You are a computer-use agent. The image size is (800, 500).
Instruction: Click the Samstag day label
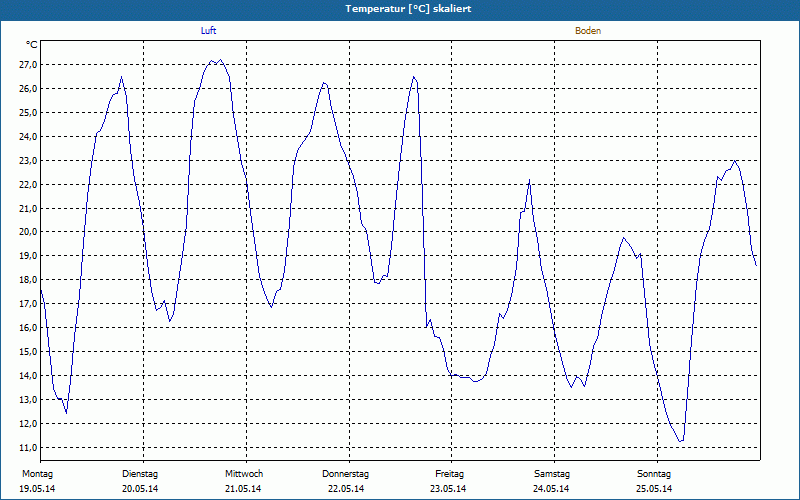point(552,474)
